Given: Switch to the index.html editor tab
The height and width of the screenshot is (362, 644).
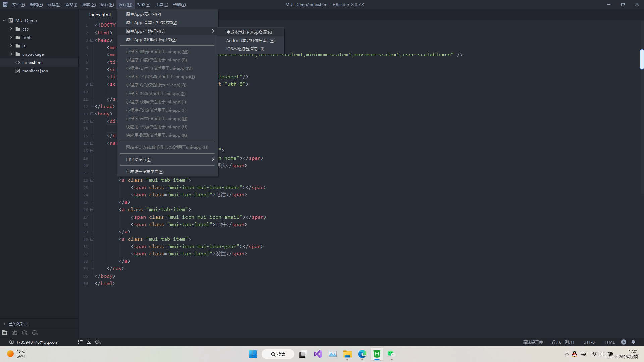Looking at the screenshot, I should [x=100, y=15].
